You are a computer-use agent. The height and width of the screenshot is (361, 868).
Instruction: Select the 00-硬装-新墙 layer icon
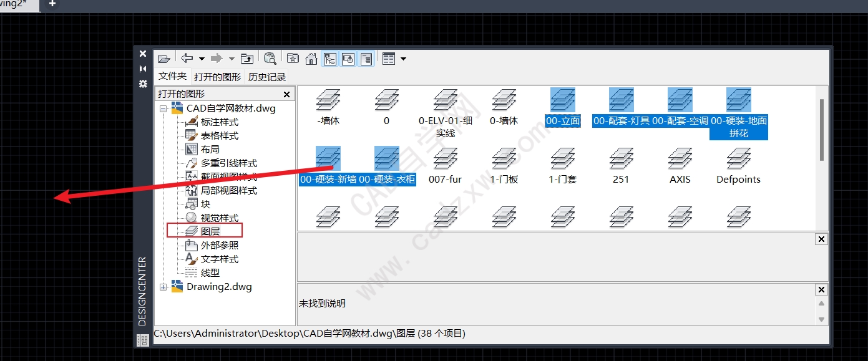(328, 158)
